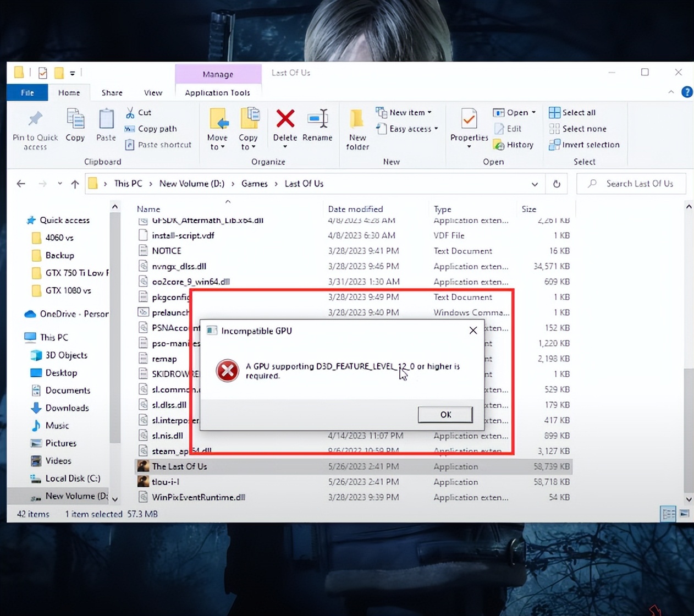Switch to details view layout icon

click(668, 514)
